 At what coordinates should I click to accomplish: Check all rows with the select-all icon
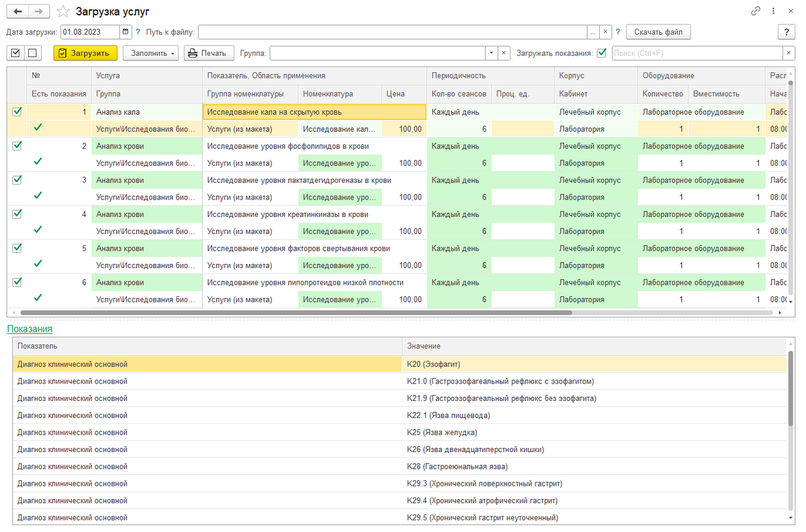coord(15,53)
